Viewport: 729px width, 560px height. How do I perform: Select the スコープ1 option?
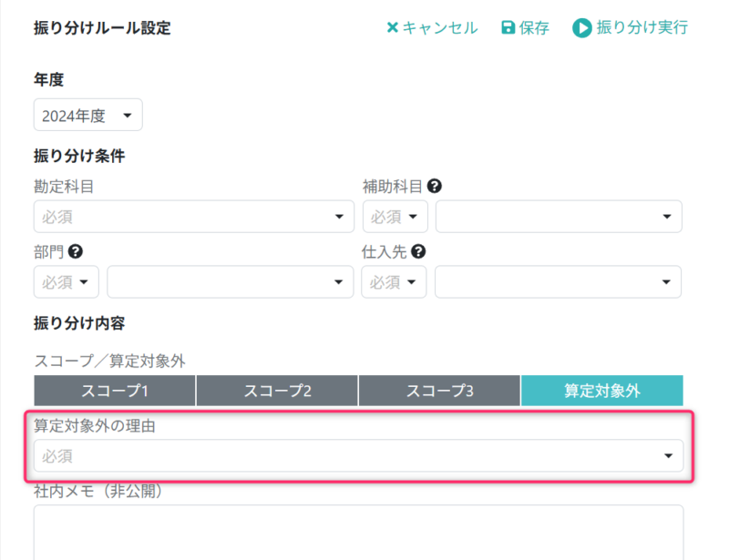114,390
